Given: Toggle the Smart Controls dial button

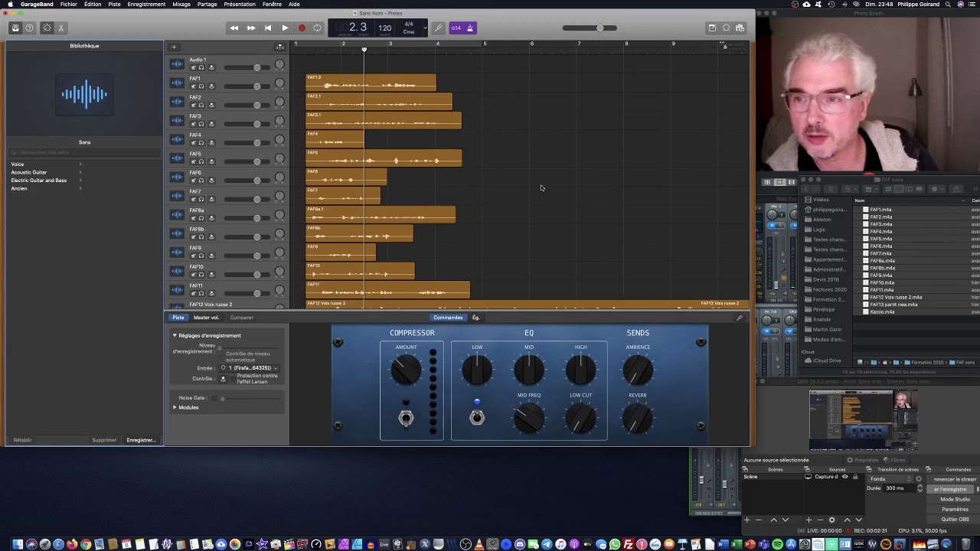Looking at the screenshot, I should (47, 28).
